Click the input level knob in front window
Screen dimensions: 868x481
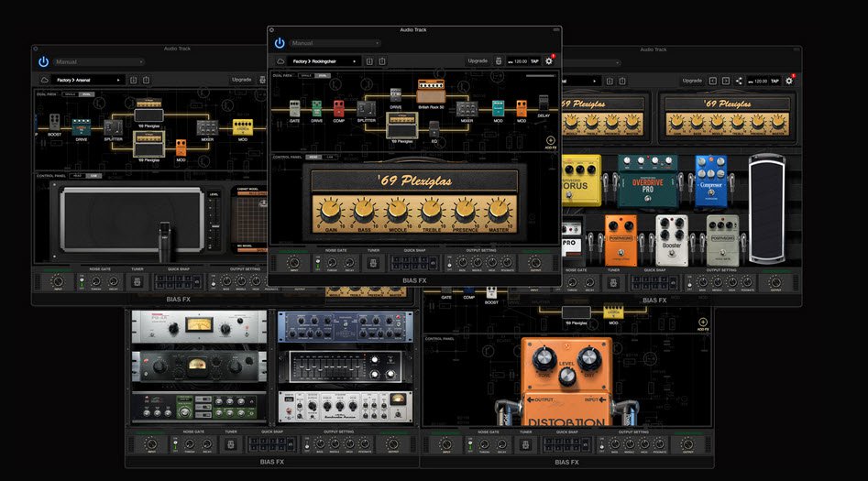tap(294, 263)
